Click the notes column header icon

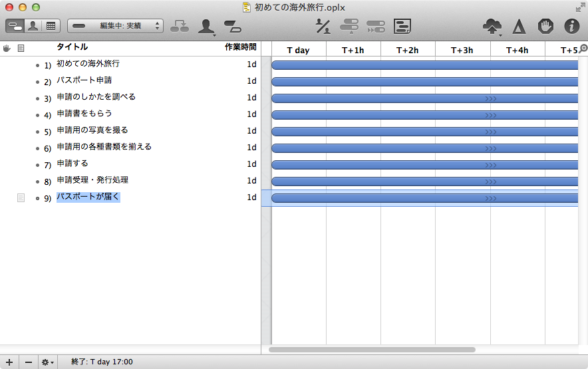coord(21,48)
